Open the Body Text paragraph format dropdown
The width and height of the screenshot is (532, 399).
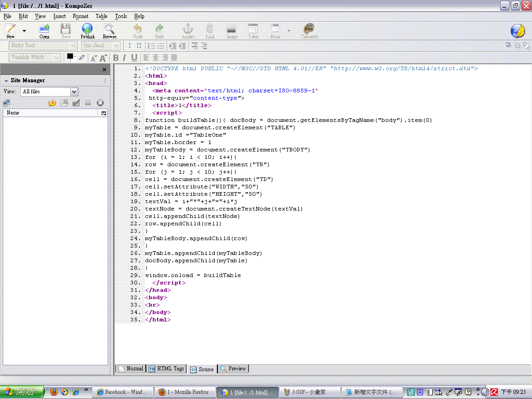[x=43, y=45]
